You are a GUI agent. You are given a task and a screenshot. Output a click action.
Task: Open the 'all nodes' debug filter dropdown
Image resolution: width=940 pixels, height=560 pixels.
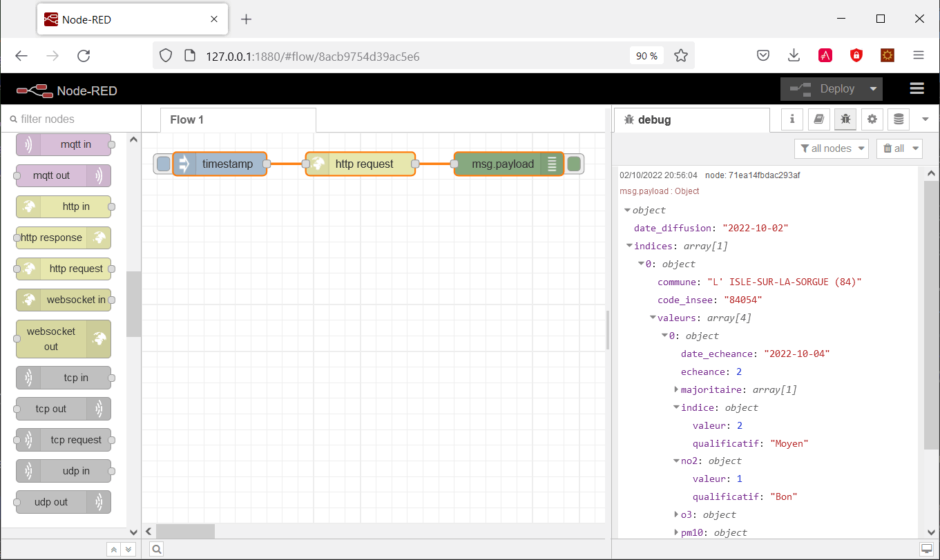click(x=832, y=148)
